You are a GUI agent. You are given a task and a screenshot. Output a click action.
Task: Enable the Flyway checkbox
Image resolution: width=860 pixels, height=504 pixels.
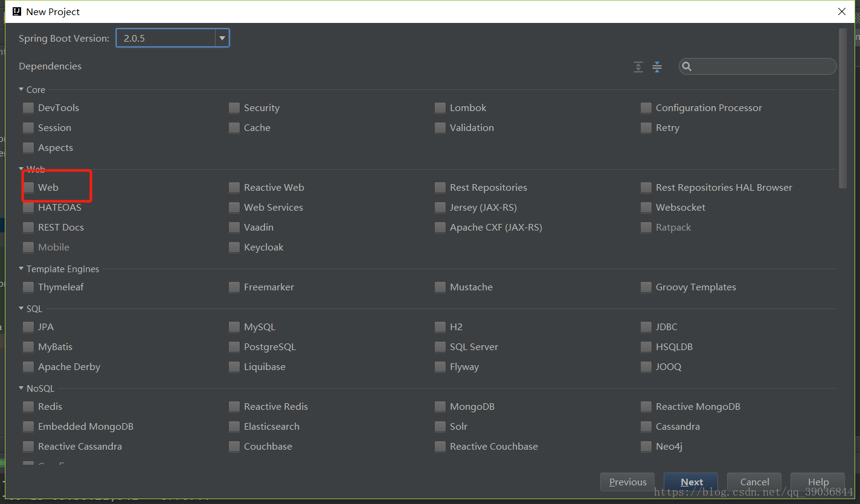[x=440, y=367]
